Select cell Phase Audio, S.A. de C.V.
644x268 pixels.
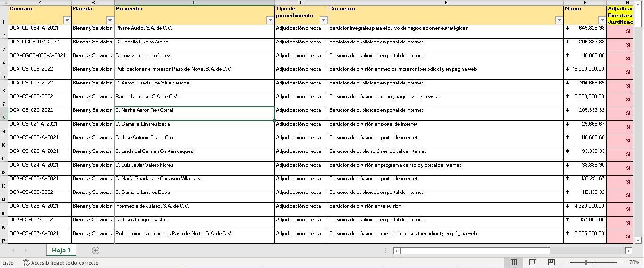pyautogui.click(x=194, y=32)
